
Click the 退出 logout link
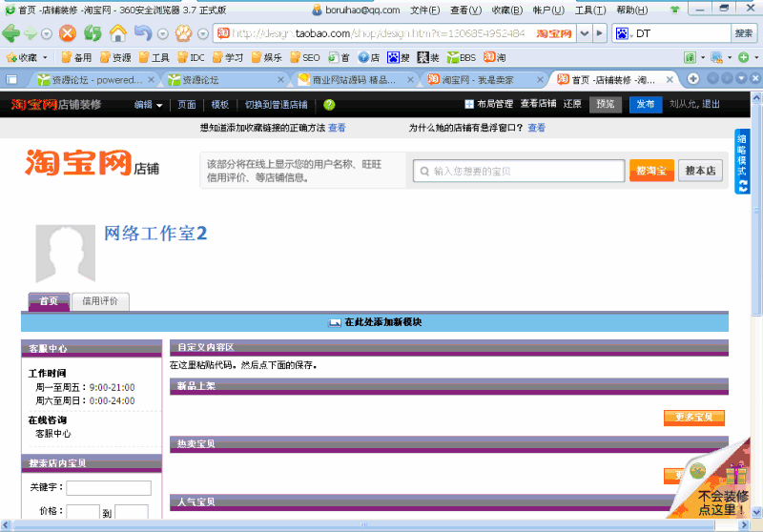tap(711, 104)
